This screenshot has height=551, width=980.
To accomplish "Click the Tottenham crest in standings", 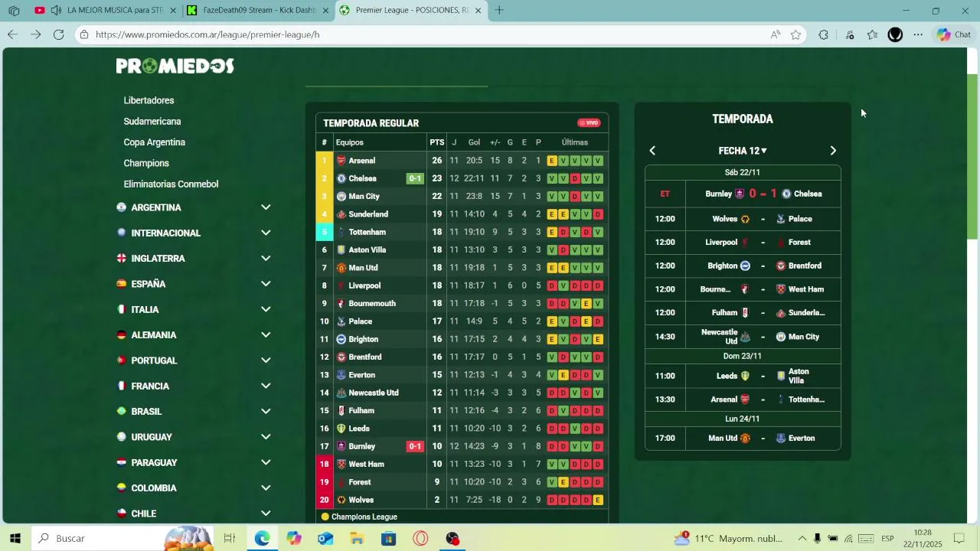I will point(341,232).
